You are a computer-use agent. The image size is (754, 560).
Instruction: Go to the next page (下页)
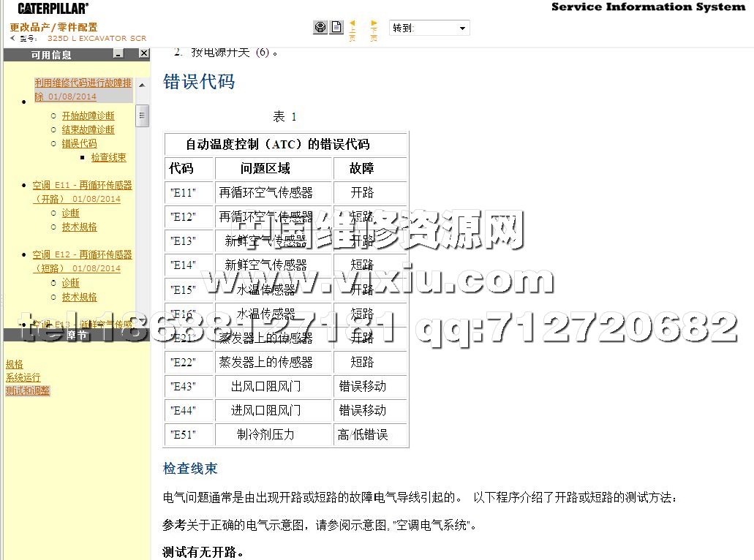point(374,29)
